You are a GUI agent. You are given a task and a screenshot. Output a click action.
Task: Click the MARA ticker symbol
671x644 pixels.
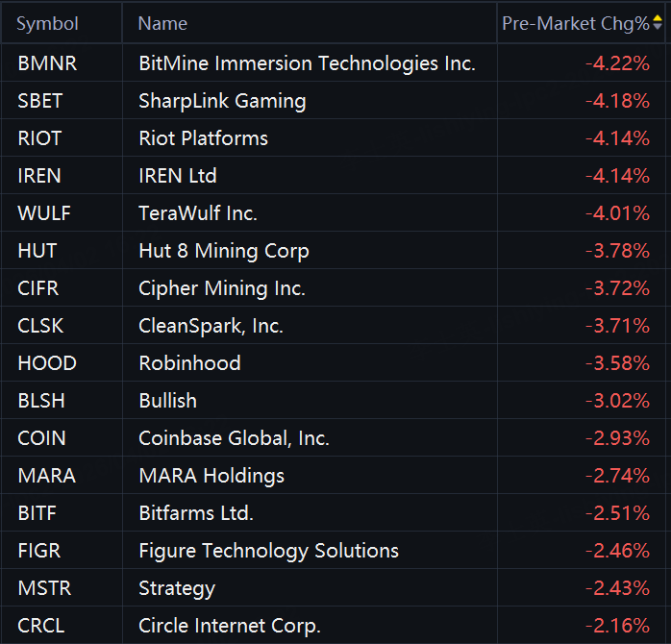pos(46,476)
